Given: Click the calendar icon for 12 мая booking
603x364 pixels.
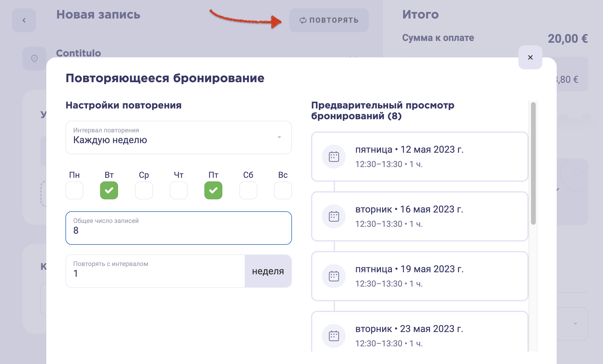Looking at the screenshot, I should (x=334, y=157).
